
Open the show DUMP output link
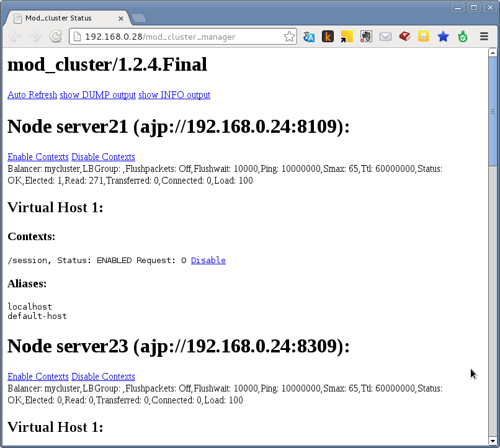point(97,95)
